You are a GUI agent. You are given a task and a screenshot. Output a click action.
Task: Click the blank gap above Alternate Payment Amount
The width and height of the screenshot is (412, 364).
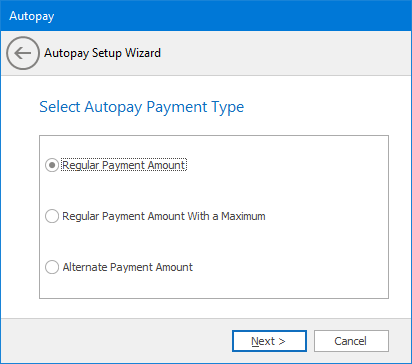click(167, 242)
